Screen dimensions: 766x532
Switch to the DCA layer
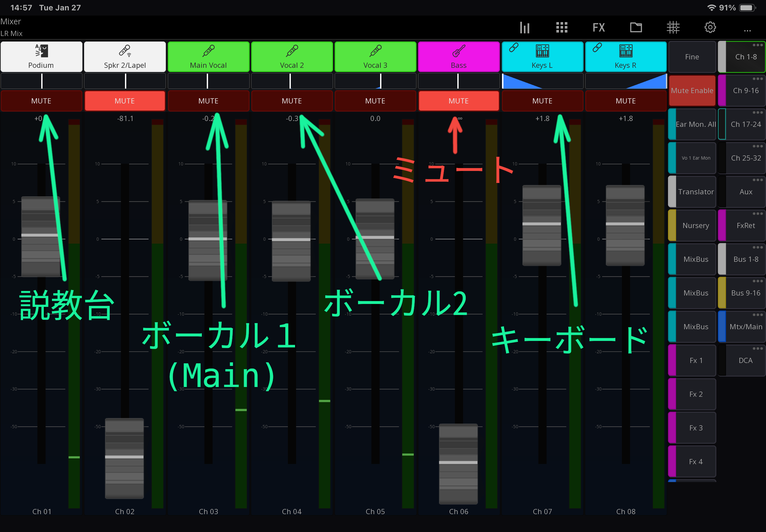(746, 360)
